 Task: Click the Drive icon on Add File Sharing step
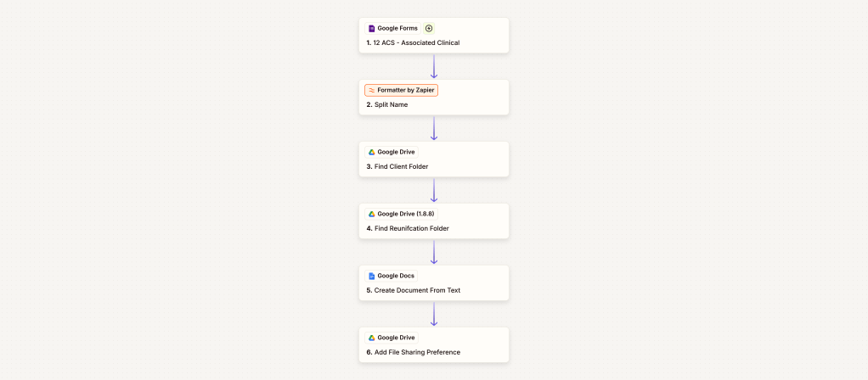coord(372,338)
